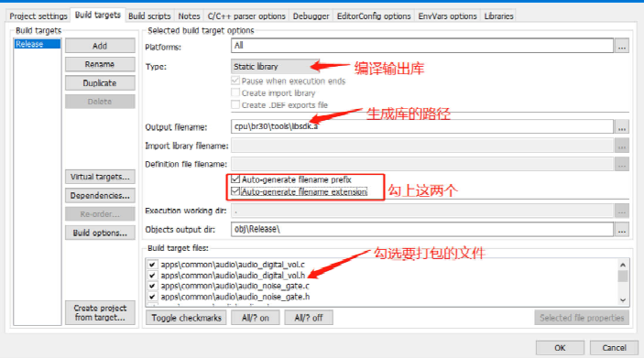
Task: Switch to the Build scripts tab
Action: 149,16
